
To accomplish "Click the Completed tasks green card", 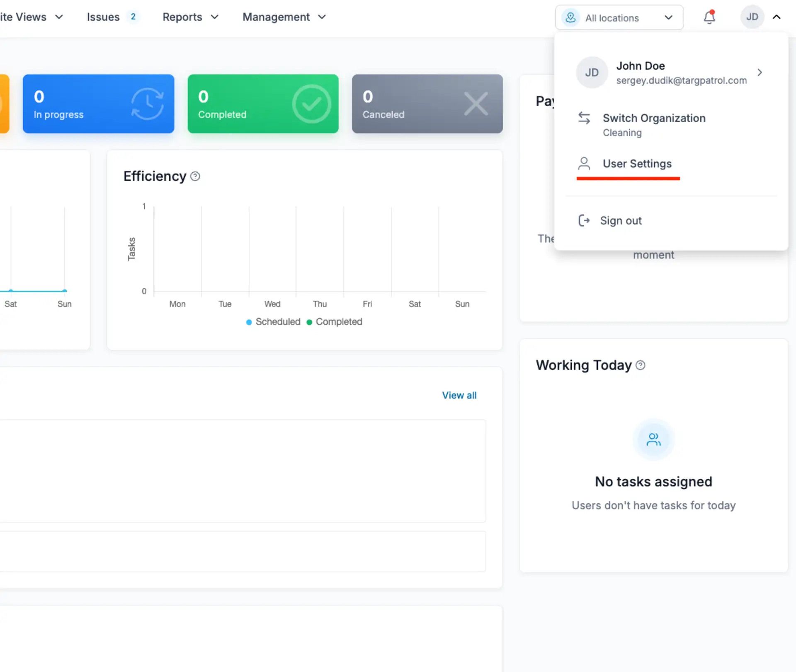I will tap(263, 104).
